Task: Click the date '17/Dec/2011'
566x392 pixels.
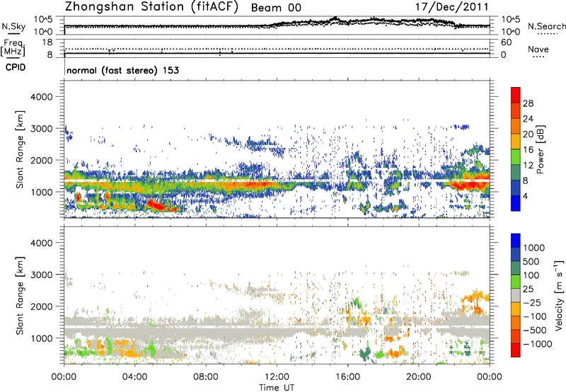Action: 451,7
